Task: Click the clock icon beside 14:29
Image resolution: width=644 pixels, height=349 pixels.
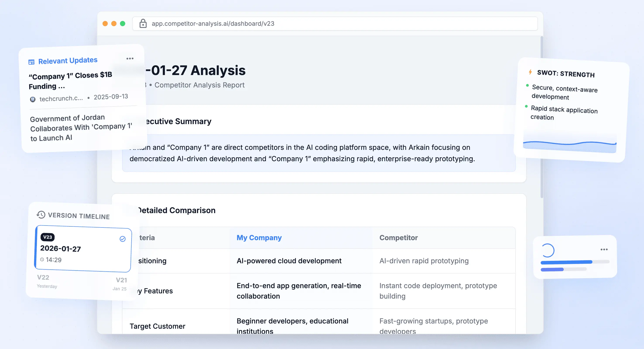Action: tap(42, 260)
